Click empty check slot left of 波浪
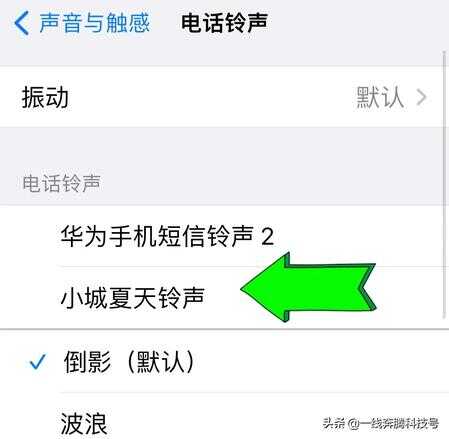 37,424
